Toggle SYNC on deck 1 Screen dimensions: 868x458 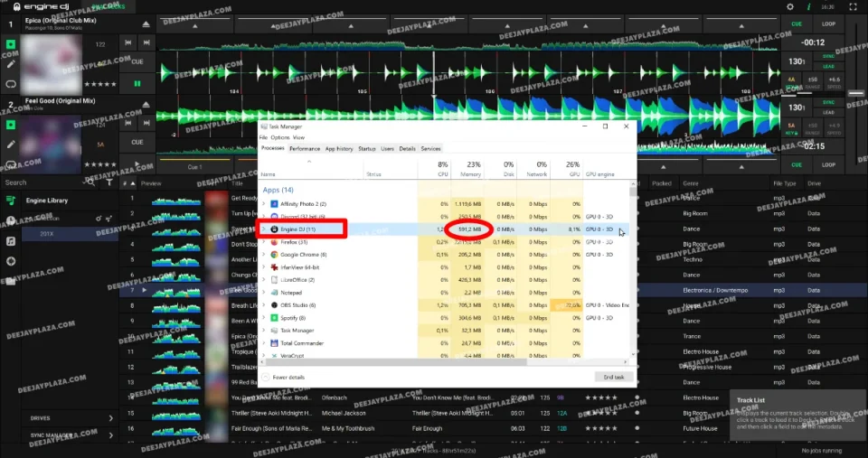click(x=829, y=55)
